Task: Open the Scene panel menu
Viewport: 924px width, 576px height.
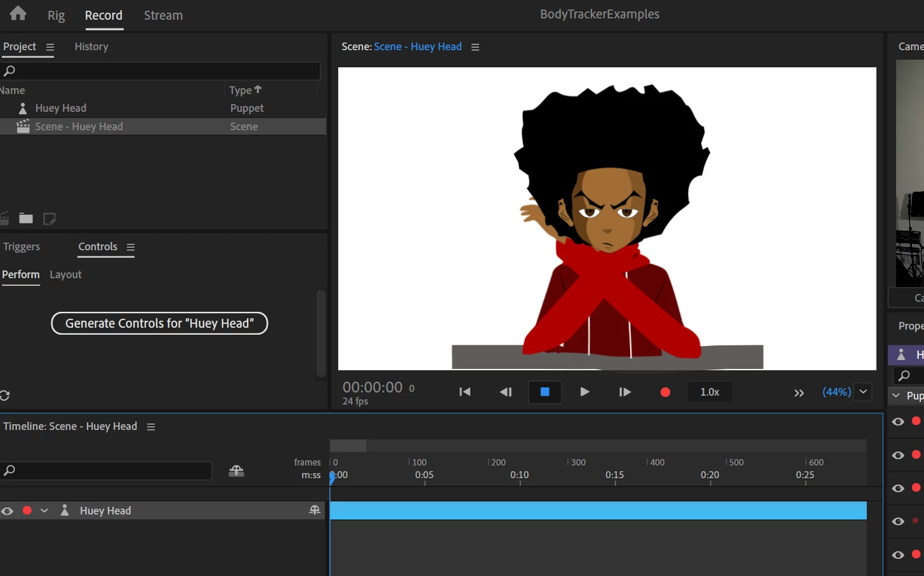Action: pos(475,47)
